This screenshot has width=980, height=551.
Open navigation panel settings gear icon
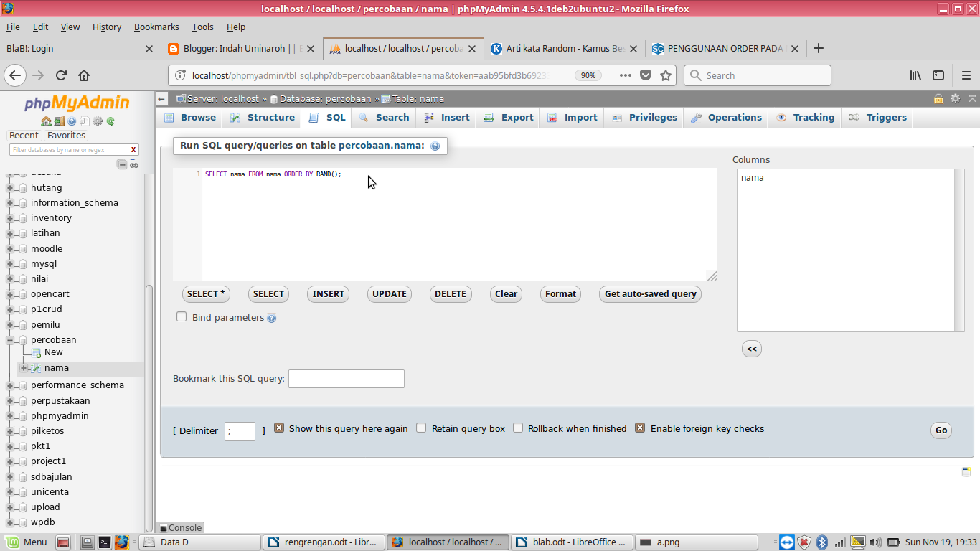tap(98, 121)
